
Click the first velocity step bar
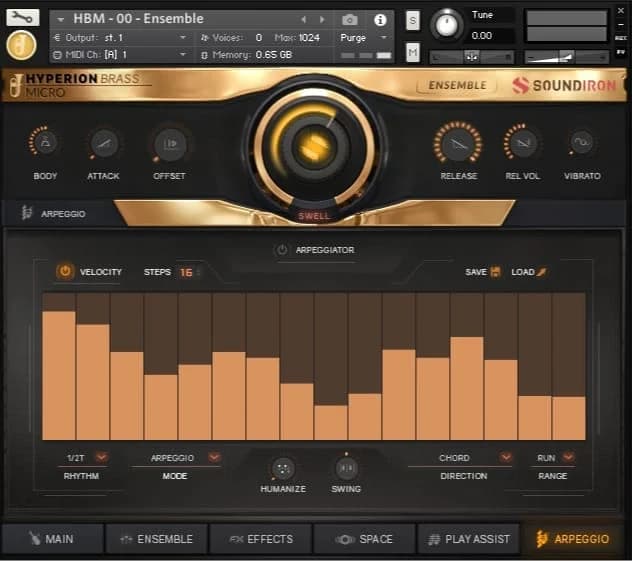tap(59, 375)
